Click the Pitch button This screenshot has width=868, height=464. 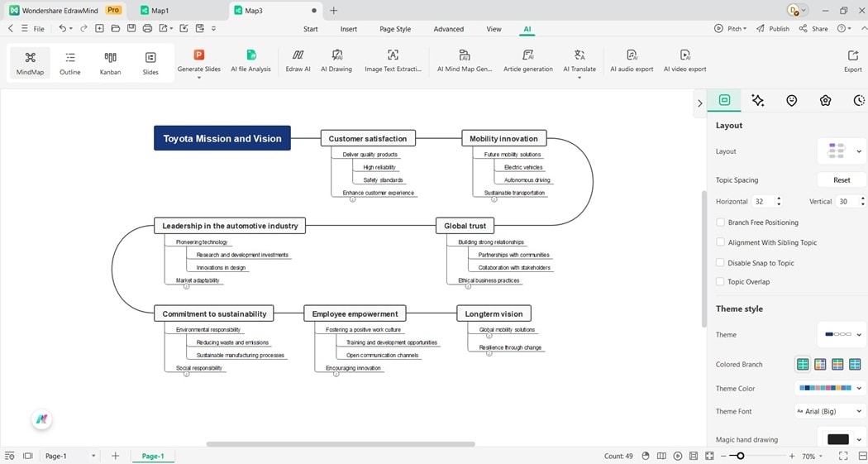click(730, 29)
